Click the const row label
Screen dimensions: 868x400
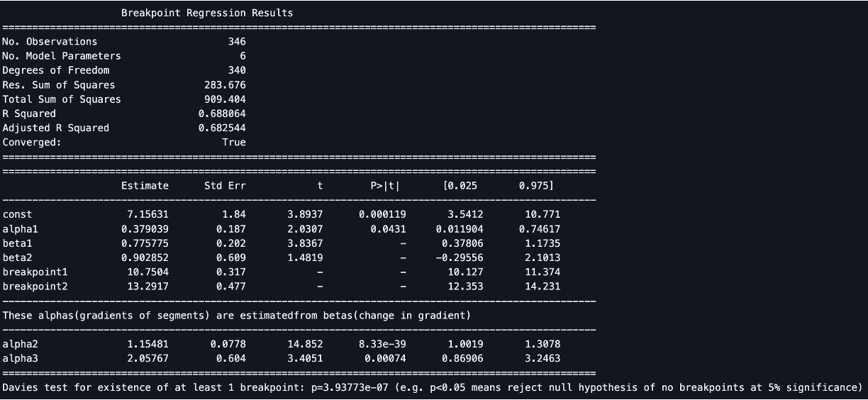(x=17, y=214)
